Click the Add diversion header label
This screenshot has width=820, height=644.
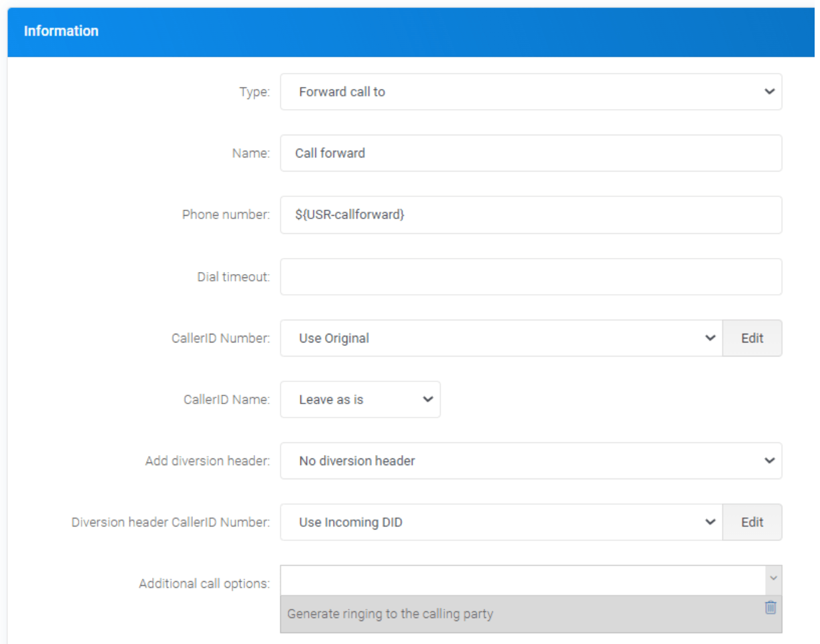pyautogui.click(x=207, y=462)
